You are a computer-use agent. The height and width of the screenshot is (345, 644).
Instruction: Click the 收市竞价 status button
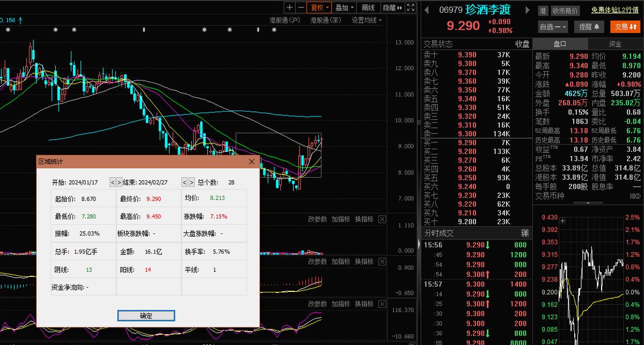(565, 11)
